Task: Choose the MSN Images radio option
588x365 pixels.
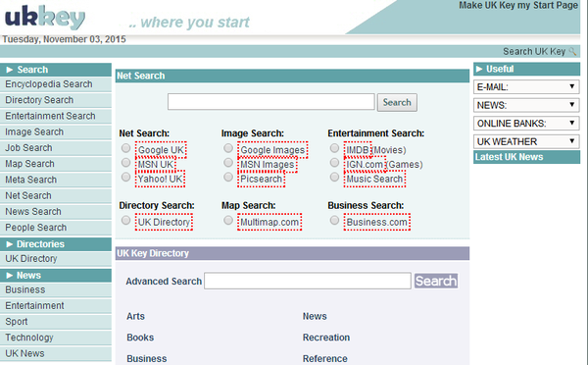Action: (228, 163)
